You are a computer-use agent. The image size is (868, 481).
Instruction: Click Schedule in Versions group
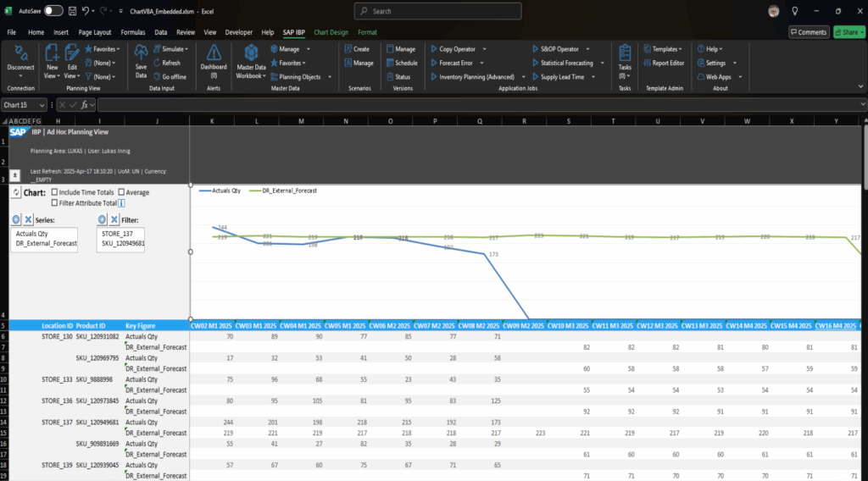click(x=402, y=63)
